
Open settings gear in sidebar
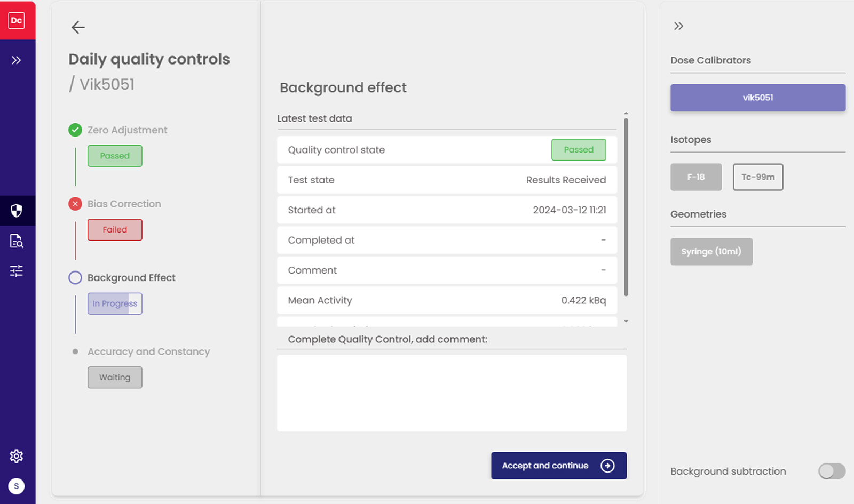(17, 456)
